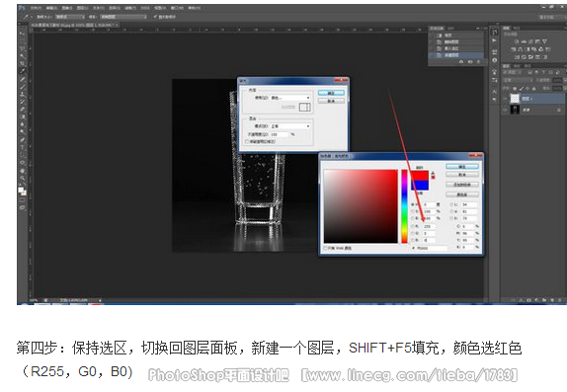Select the Hand tool in toolbar

[23, 170]
